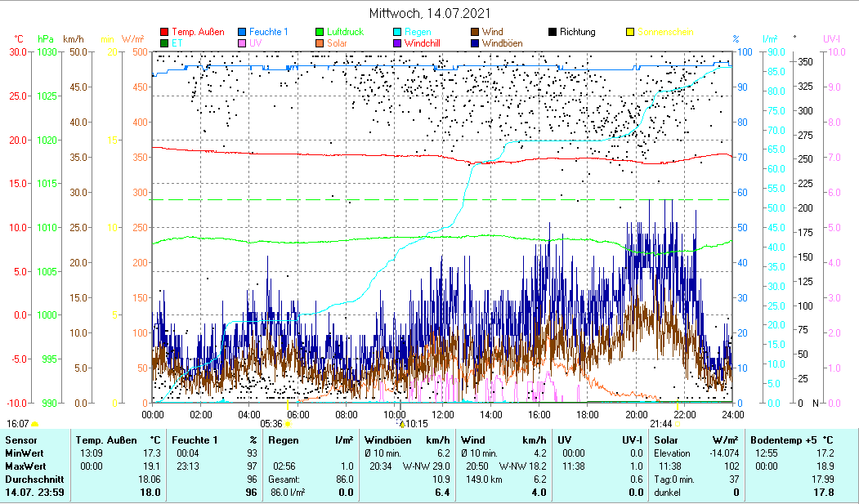
Task: Click the brown Wind legend square
Action: [475, 33]
